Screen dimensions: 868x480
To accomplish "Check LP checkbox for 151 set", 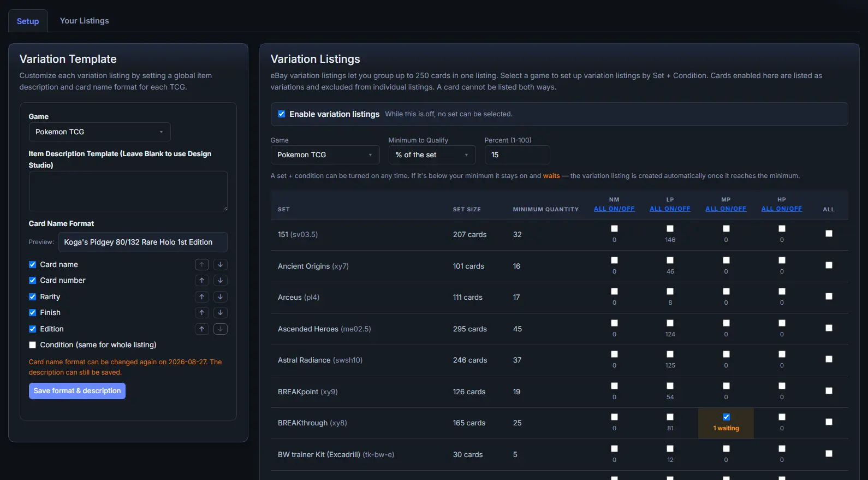I will click(670, 229).
